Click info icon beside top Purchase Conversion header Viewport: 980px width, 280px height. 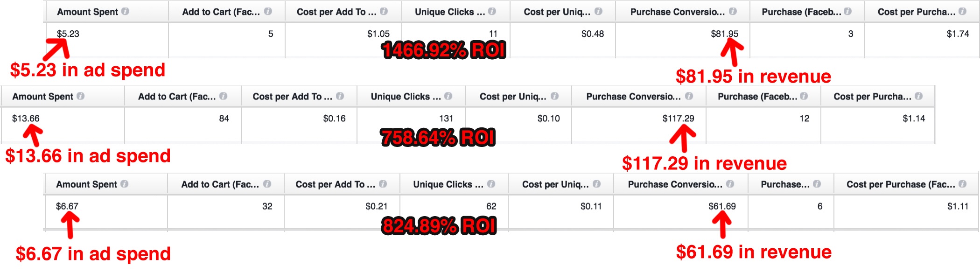click(x=733, y=11)
